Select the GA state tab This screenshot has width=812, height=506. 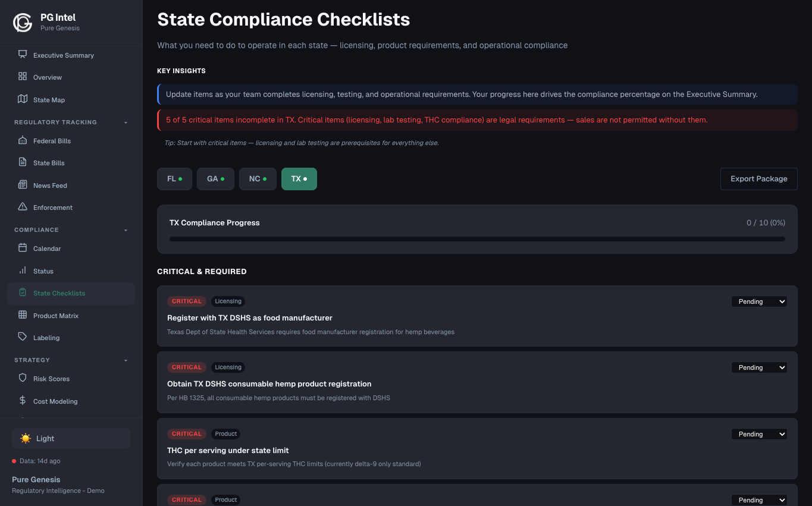[215, 178]
